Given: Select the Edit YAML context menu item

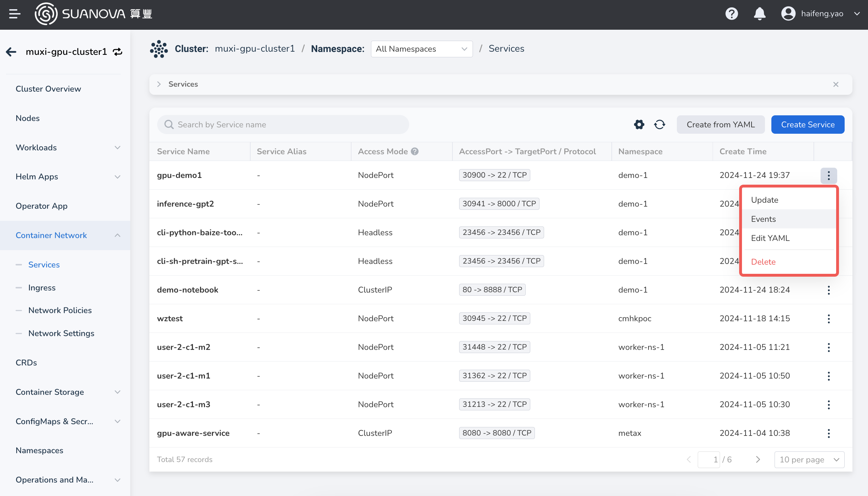Looking at the screenshot, I should pyautogui.click(x=770, y=238).
